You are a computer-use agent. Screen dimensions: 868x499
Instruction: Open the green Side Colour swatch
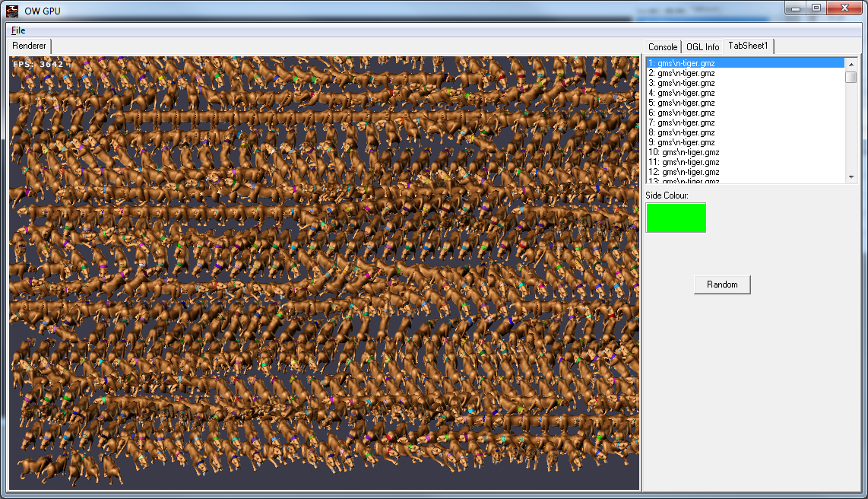(x=676, y=218)
